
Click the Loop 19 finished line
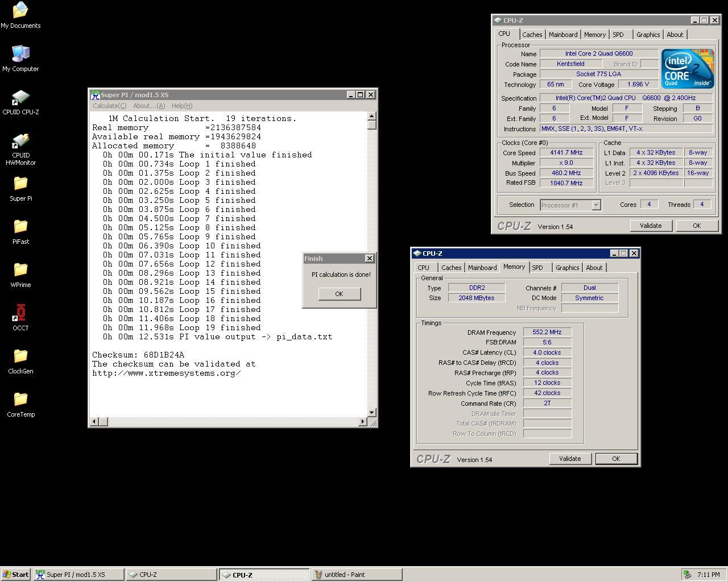point(182,327)
